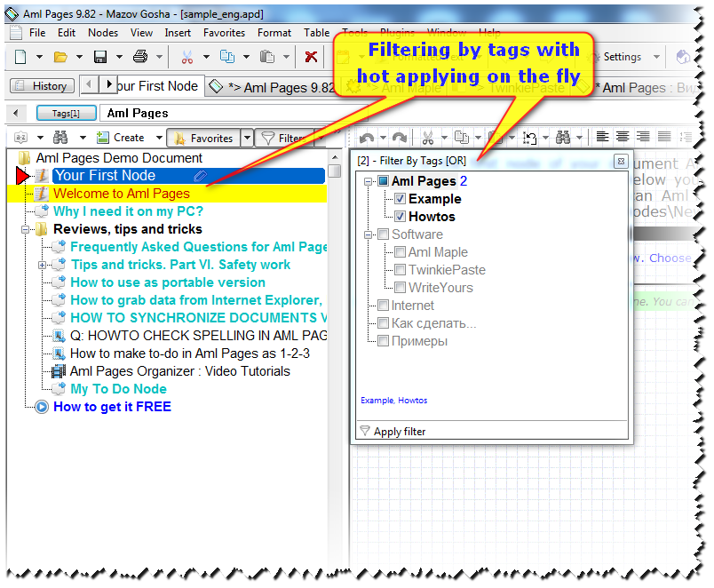Toggle the Aml Pages parent tag checkbox

coord(384,181)
